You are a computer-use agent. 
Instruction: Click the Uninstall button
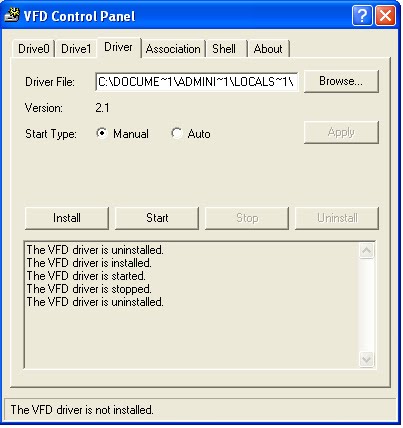tap(337, 218)
